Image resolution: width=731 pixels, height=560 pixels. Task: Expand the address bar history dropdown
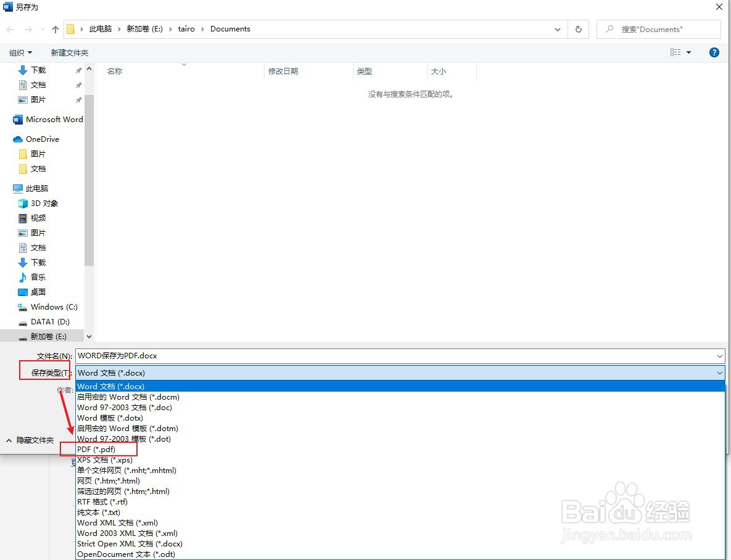(x=558, y=30)
